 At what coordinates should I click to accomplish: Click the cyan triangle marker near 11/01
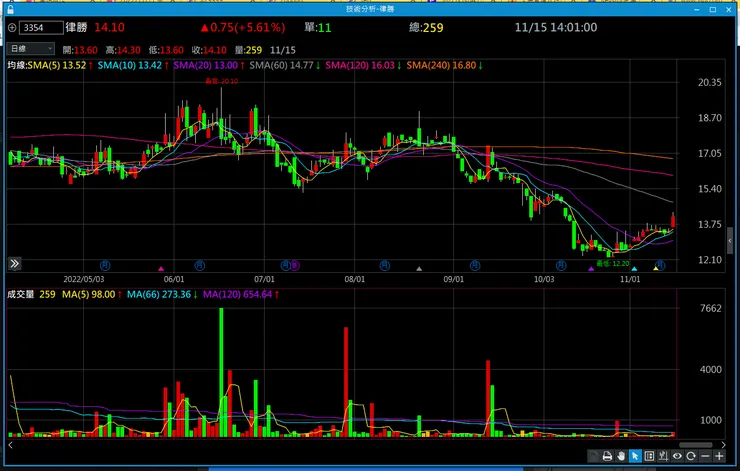[634, 269]
